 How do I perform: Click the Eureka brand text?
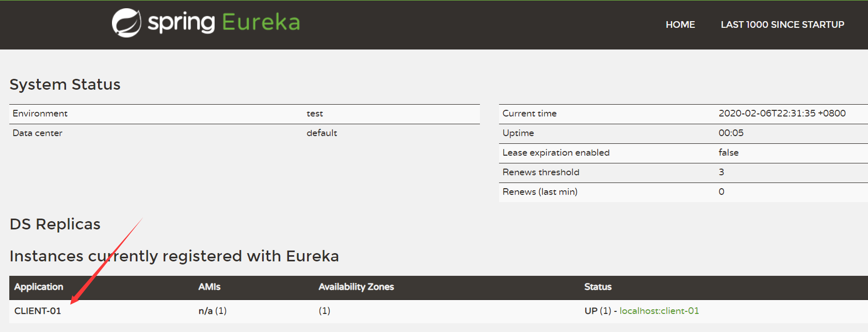pyautogui.click(x=261, y=23)
